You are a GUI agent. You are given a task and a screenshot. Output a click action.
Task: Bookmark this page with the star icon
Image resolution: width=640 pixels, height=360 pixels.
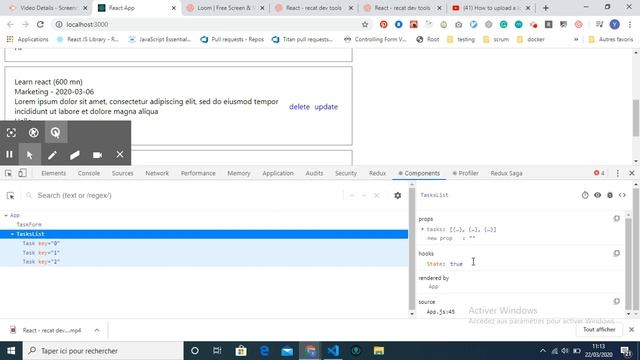coord(365,24)
